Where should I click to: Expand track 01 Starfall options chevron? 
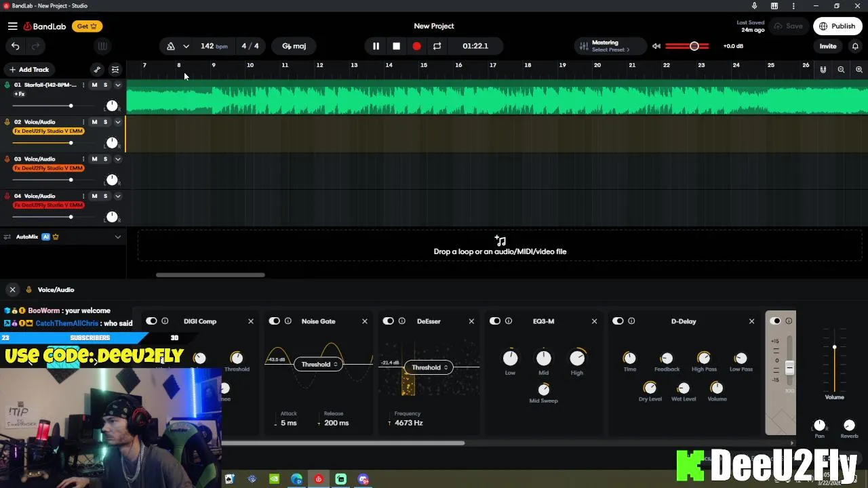click(x=118, y=85)
